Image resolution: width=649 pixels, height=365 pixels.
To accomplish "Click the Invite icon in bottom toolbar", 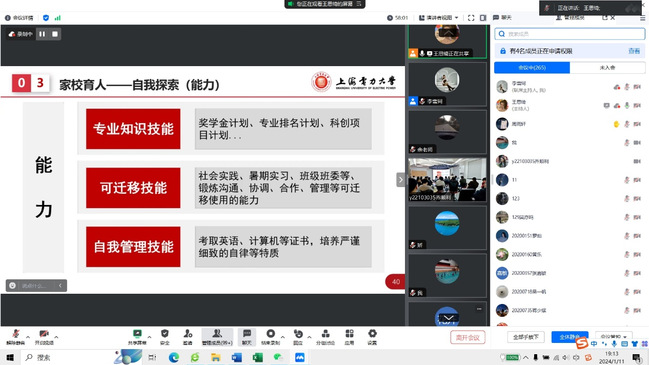I will [187, 336].
